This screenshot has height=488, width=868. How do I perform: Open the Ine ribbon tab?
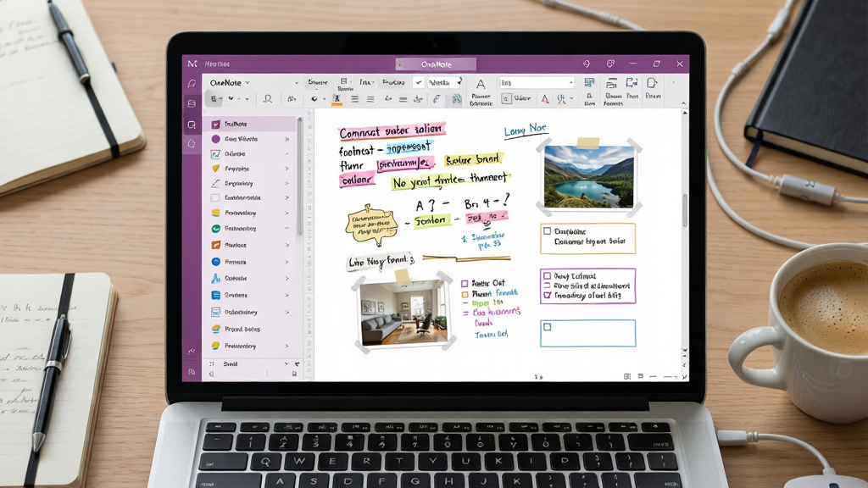pyautogui.click(x=366, y=82)
